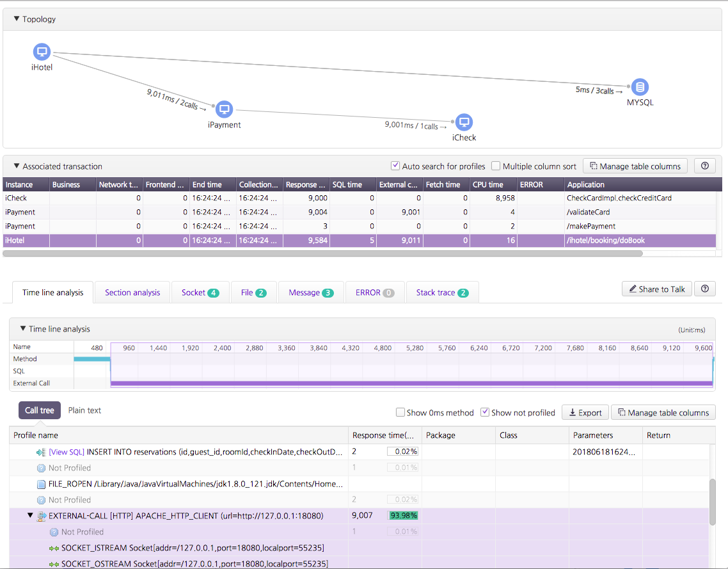This screenshot has height=569, width=728.
Task: Select the iHotel node in topology
Action: [x=42, y=52]
